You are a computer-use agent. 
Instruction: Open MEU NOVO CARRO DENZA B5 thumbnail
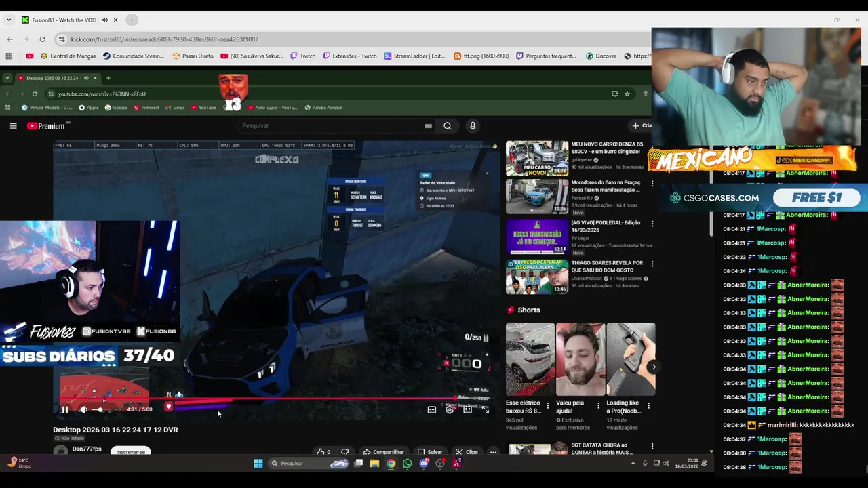click(x=537, y=158)
